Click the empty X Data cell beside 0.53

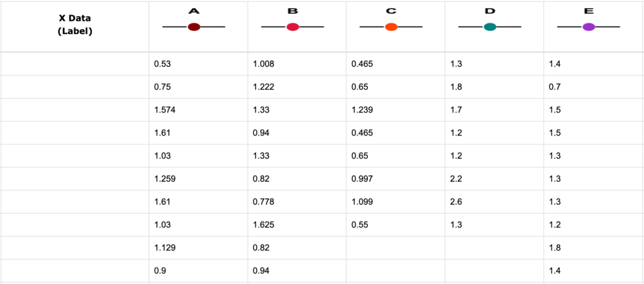click(75, 64)
